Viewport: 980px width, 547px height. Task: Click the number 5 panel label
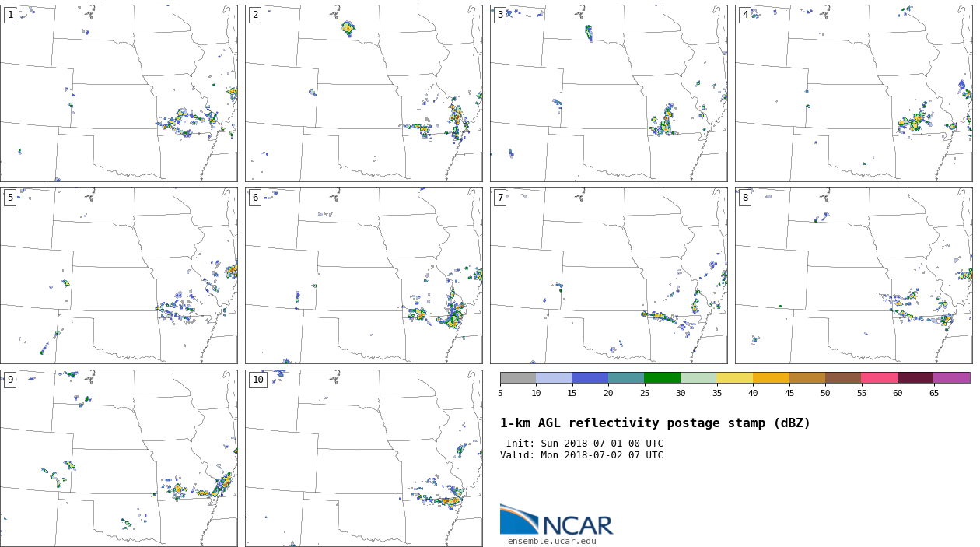(10, 198)
